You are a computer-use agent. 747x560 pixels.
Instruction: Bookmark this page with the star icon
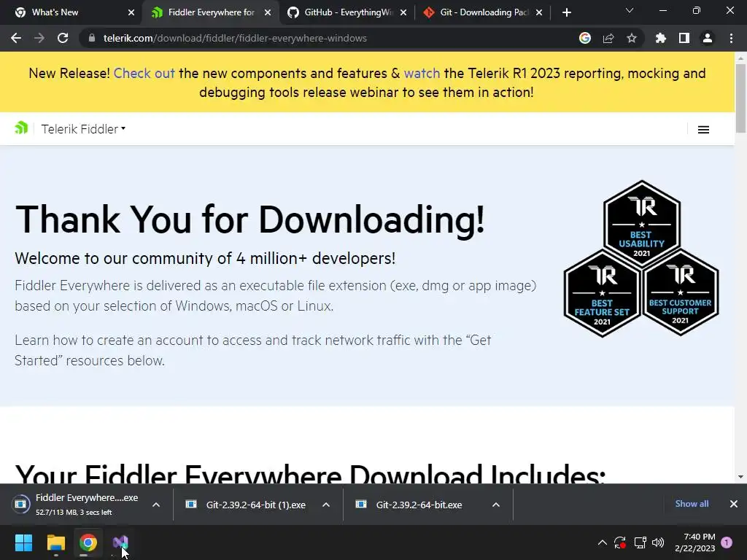click(x=632, y=38)
